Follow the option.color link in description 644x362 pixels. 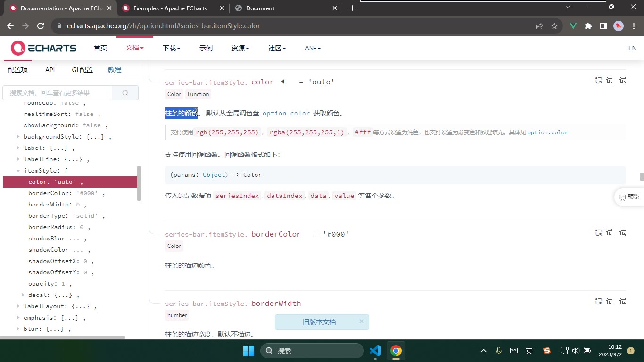(x=286, y=113)
